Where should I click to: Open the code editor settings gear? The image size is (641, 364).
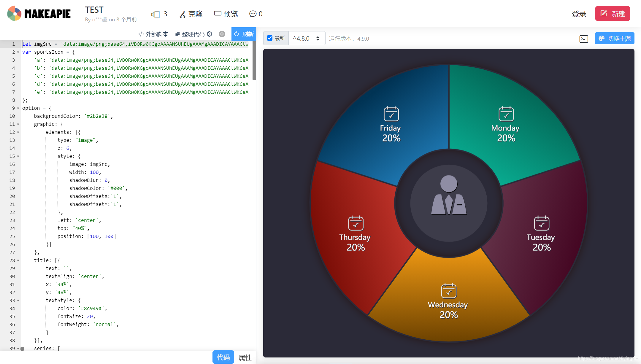pos(210,34)
